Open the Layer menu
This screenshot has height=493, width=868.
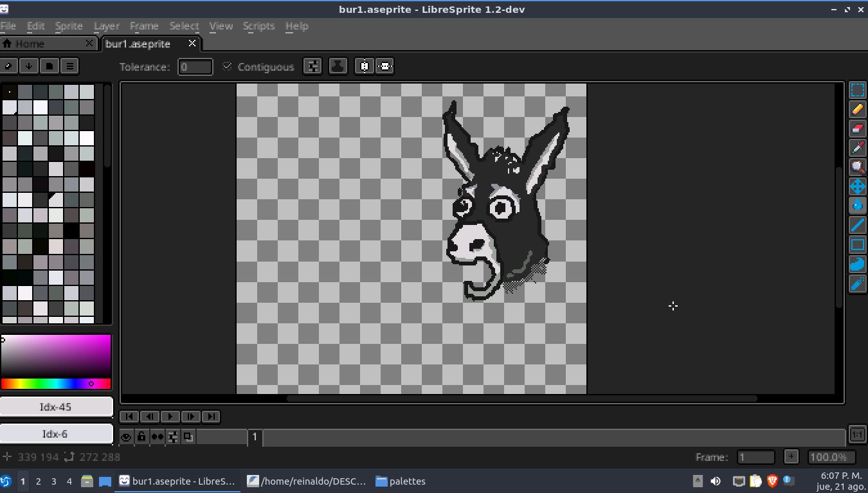click(106, 26)
